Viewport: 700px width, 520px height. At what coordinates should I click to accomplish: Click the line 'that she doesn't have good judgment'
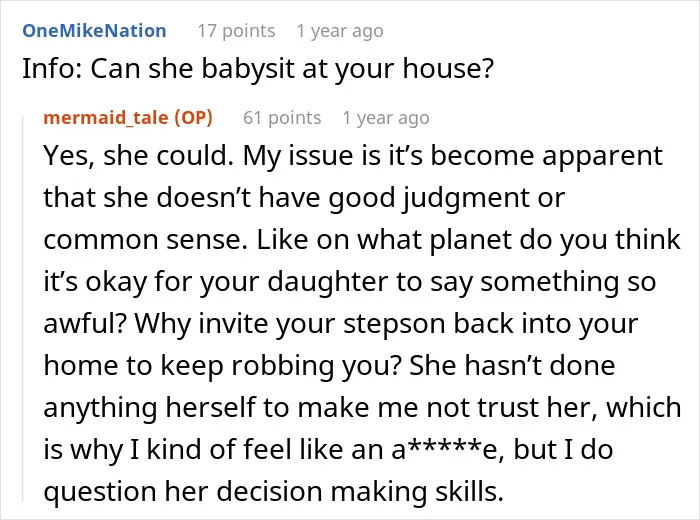coord(304,198)
